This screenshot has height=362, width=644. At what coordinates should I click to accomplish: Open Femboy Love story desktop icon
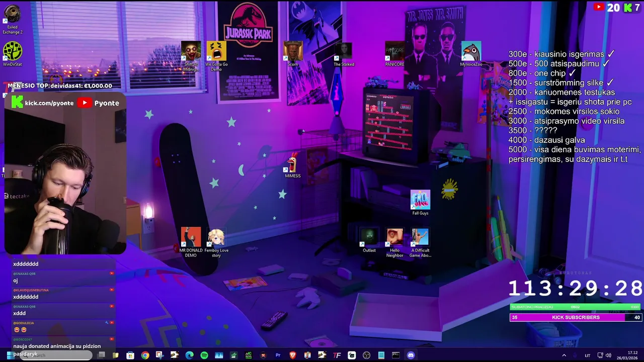[x=216, y=242]
